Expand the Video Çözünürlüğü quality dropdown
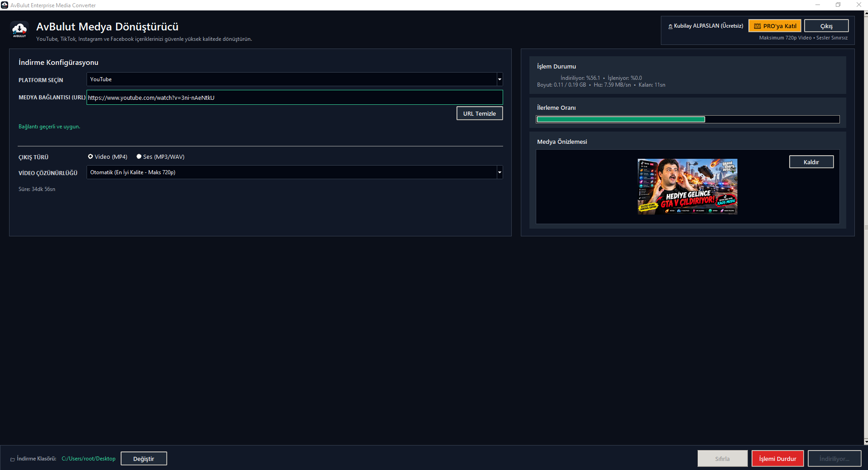This screenshot has width=868, height=470. point(295,172)
